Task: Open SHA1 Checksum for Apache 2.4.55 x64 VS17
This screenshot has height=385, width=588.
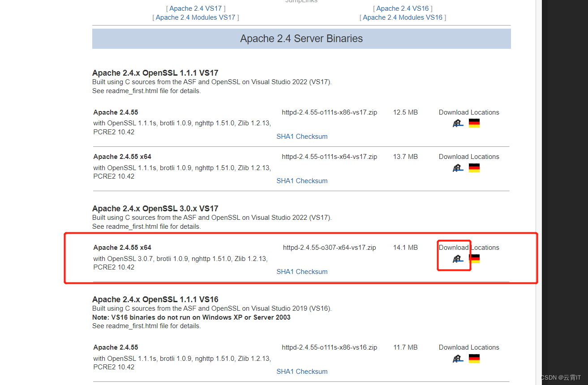Action: 302,180
